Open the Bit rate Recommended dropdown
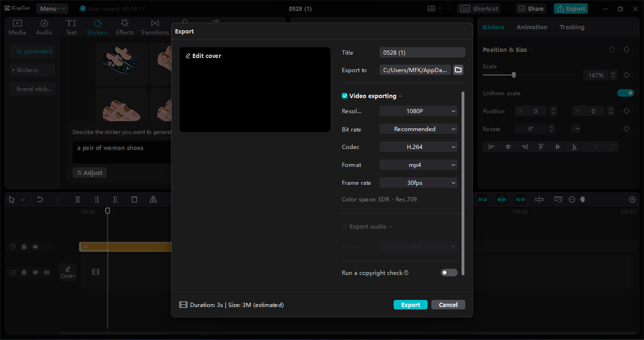The height and width of the screenshot is (340, 644). pyautogui.click(x=419, y=129)
